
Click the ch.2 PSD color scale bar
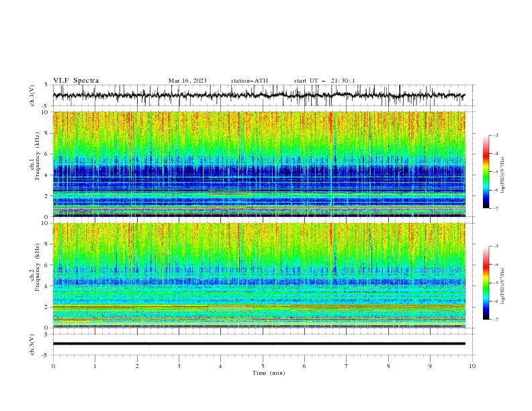[x=486, y=283]
